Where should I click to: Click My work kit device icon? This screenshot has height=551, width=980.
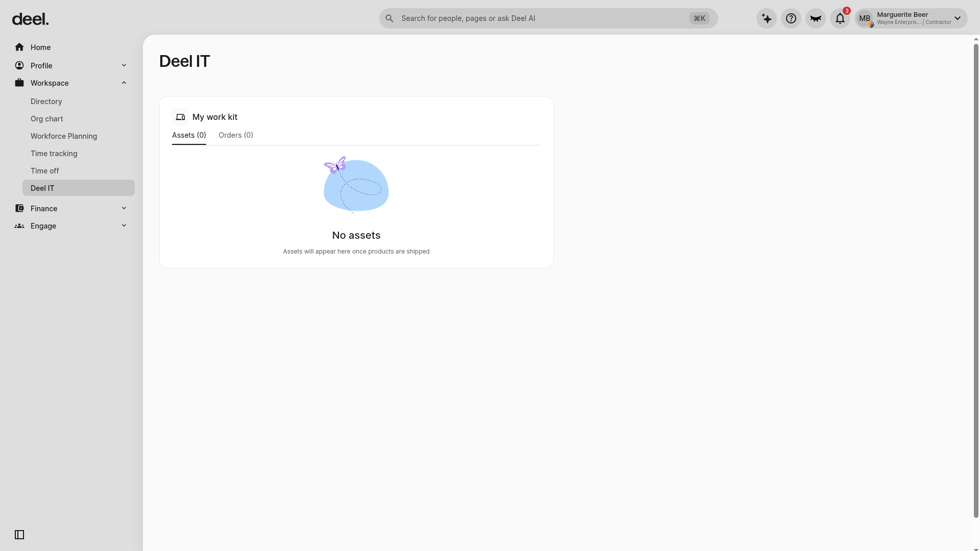tap(180, 117)
